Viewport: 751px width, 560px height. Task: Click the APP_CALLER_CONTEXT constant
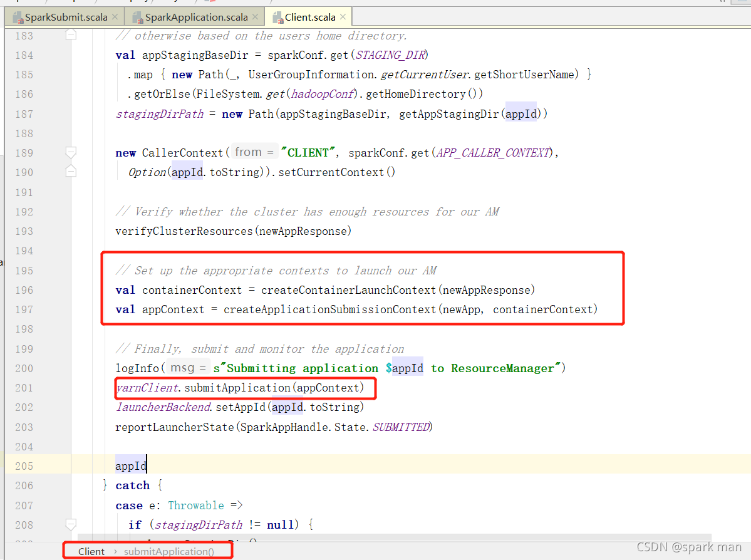(494, 153)
